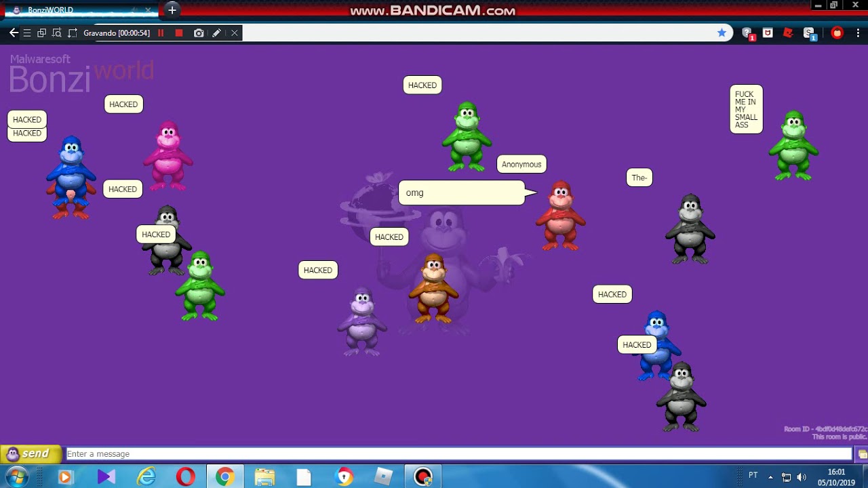
Task: Open the S extension with blue badge
Action: tap(809, 33)
